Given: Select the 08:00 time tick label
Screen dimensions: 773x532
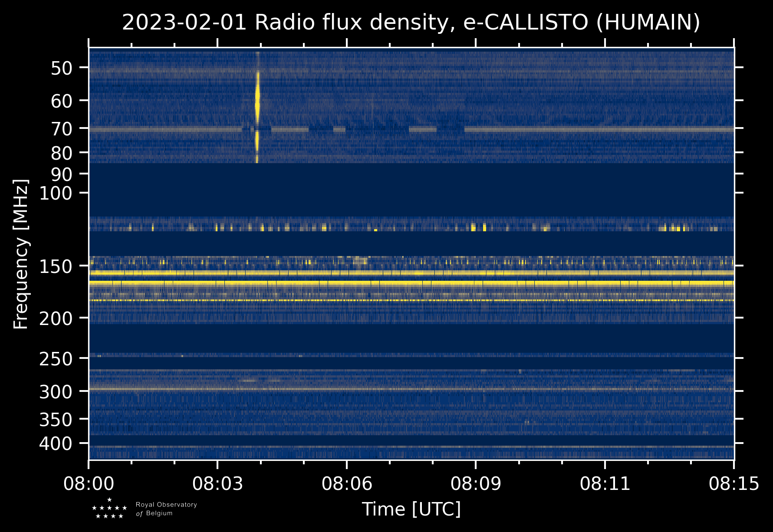Looking at the screenshot, I should coord(89,483).
